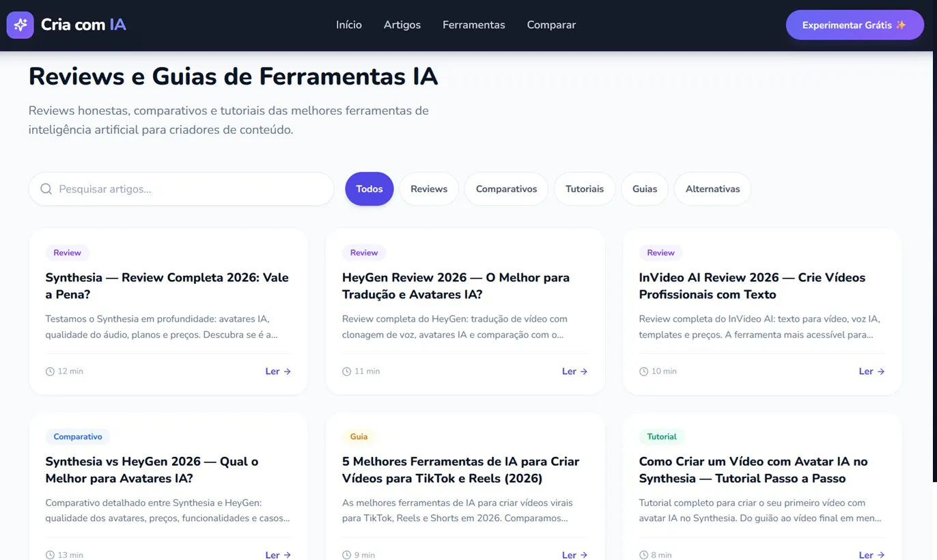Click clock icon beside 13 min
The image size is (937, 560).
50,555
